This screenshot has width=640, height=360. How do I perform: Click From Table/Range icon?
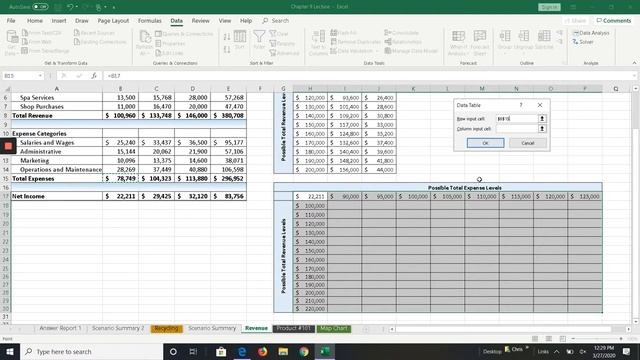point(25,51)
